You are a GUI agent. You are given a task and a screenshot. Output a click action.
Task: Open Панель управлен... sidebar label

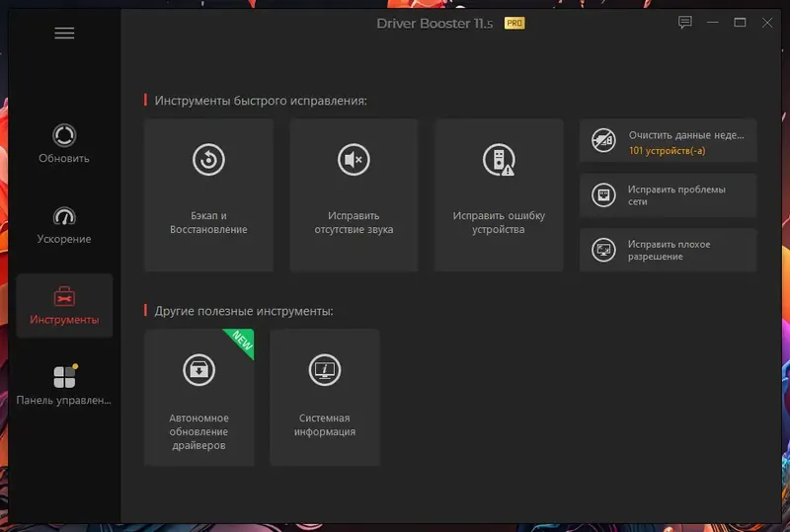(64, 400)
